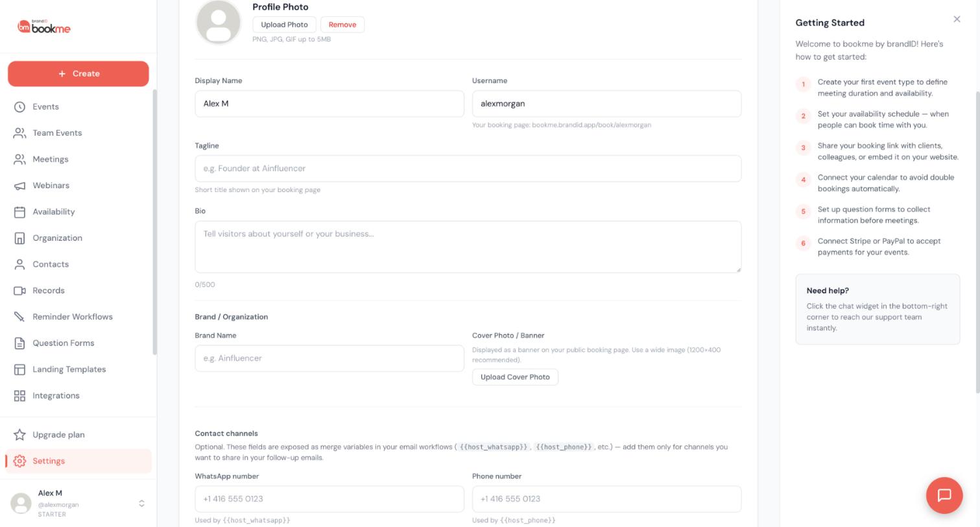Click the 0/500 bio character counter
The image size is (980, 527).
click(x=205, y=284)
